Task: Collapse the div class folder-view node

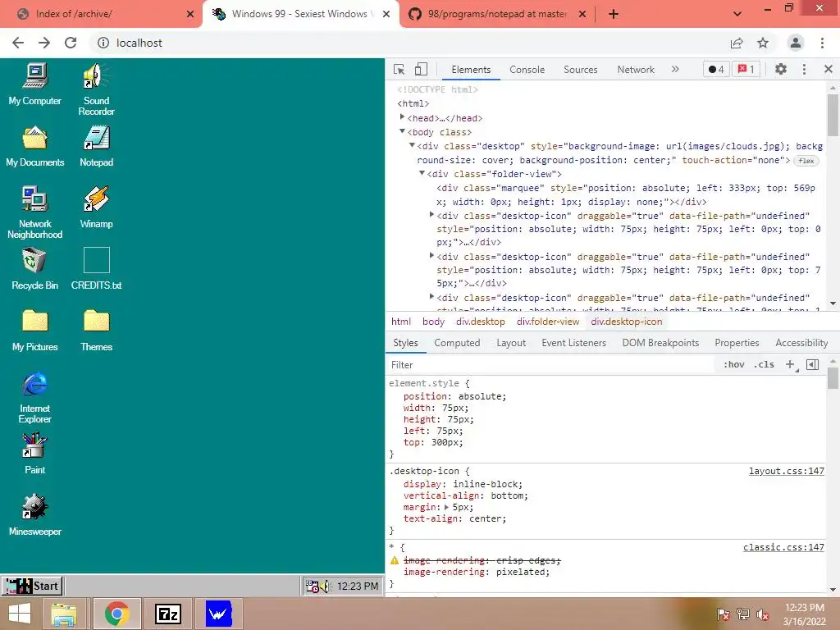Action: (422, 173)
